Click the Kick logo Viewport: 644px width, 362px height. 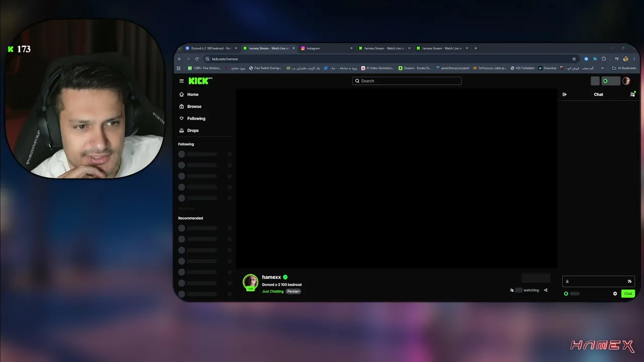pyautogui.click(x=200, y=81)
